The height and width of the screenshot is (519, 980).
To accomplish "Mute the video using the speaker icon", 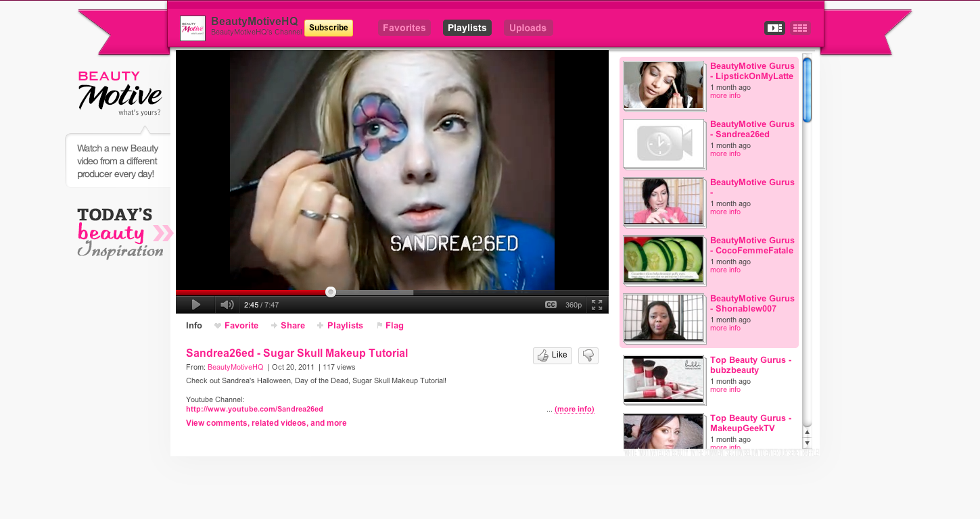I will click(227, 305).
